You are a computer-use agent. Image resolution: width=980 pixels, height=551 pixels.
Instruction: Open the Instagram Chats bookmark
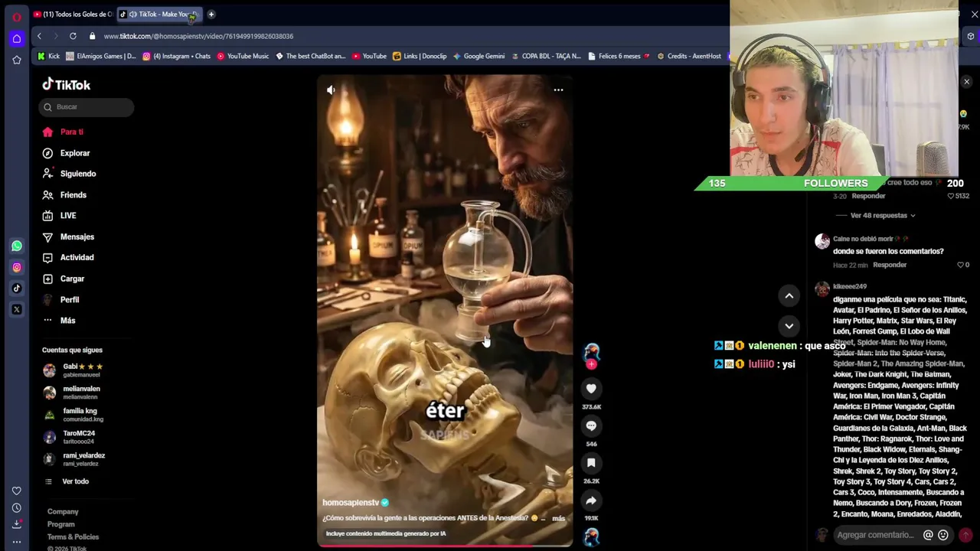176,56
